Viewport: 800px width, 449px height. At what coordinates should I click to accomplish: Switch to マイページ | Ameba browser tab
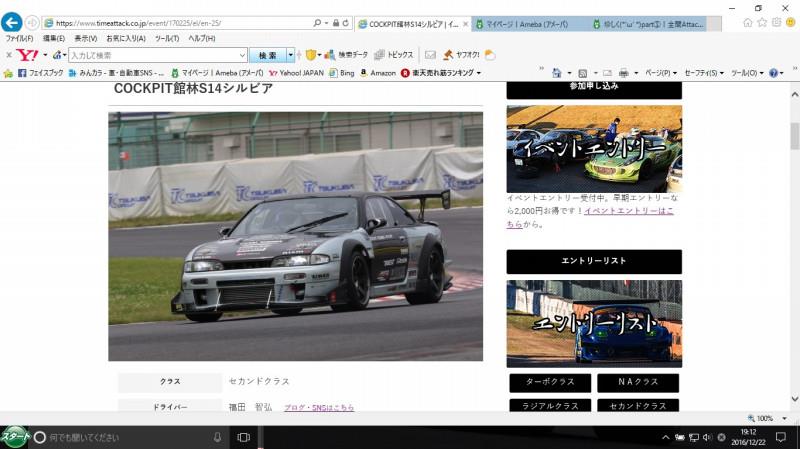526,24
